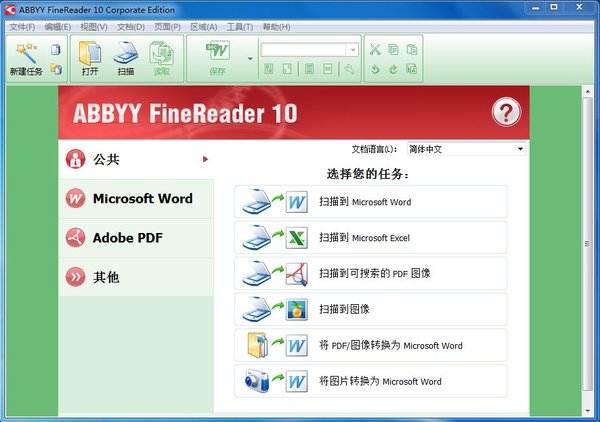The height and width of the screenshot is (422, 600).
Task: Click the first layout icon under toolbar combo box
Action: click(269, 69)
